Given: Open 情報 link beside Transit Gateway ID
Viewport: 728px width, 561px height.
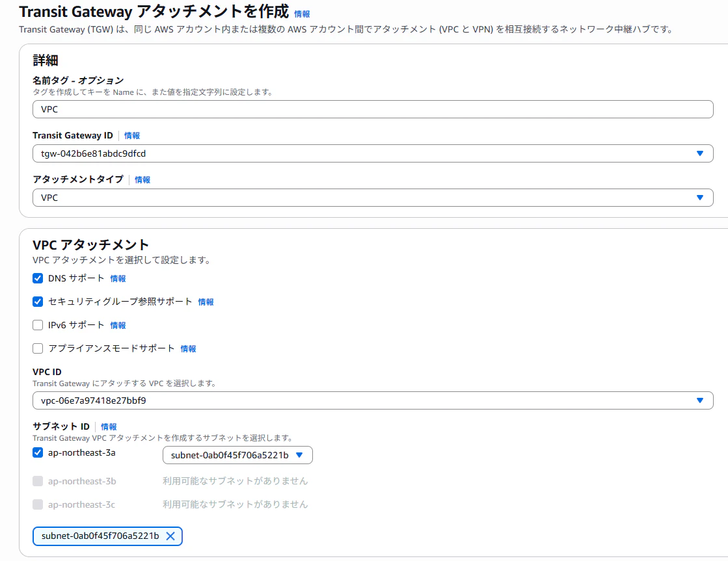Looking at the screenshot, I should pos(132,135).
